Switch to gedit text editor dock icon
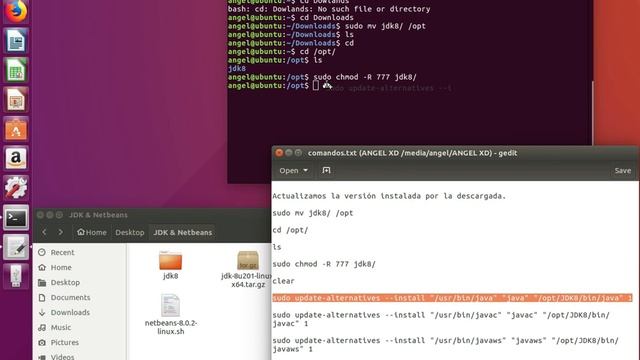Viewport: 640px width, 360px height. pyautogui.click(x=16, y=247)
